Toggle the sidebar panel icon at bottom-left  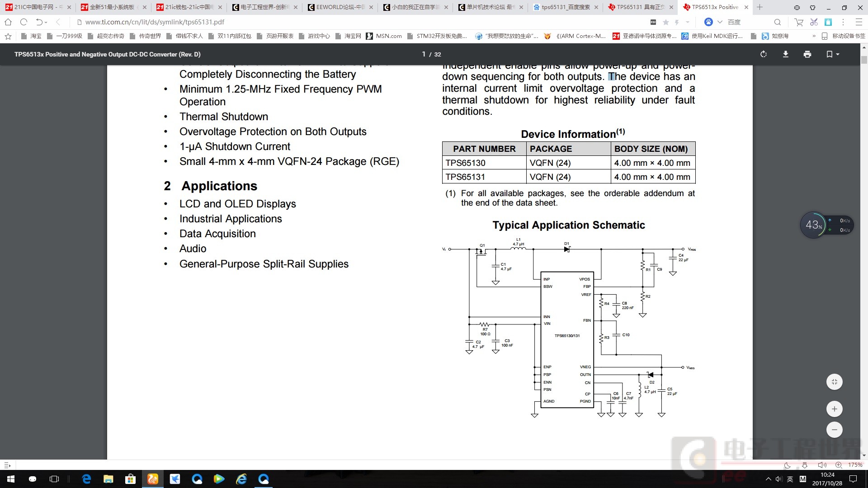tap(7, 465)
